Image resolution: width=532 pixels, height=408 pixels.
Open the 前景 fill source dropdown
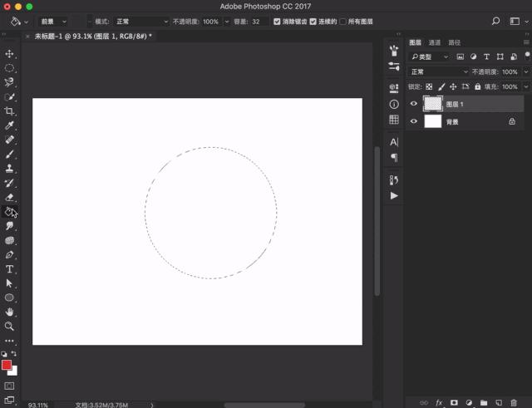tap(52, 22)
